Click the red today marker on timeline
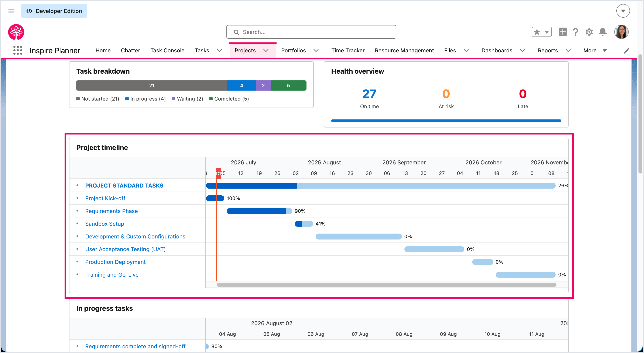Screen dimensions: 644x353 [x=219, y=173]
